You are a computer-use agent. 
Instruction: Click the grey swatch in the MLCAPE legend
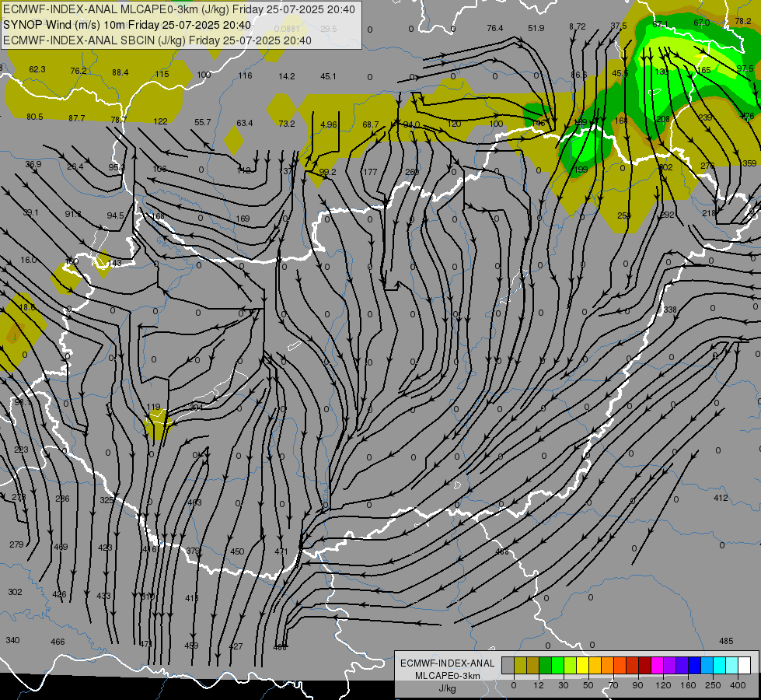click(x=508, y=665)
